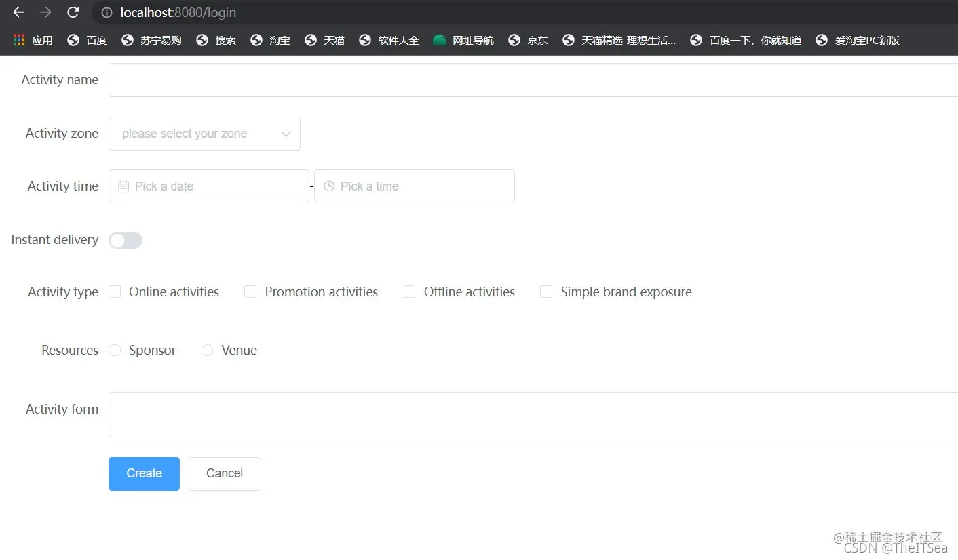Check the Promotion activities checkbox

(x=250, y=292)
